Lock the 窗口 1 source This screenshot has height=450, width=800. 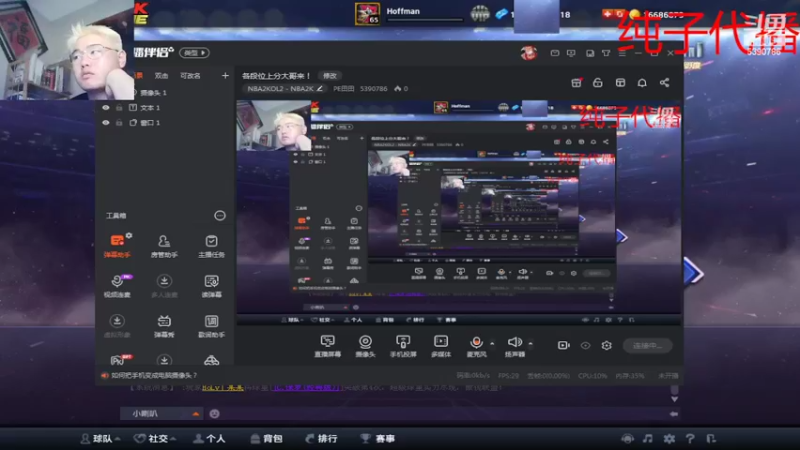pyautogui.click(x=119, y=122)
